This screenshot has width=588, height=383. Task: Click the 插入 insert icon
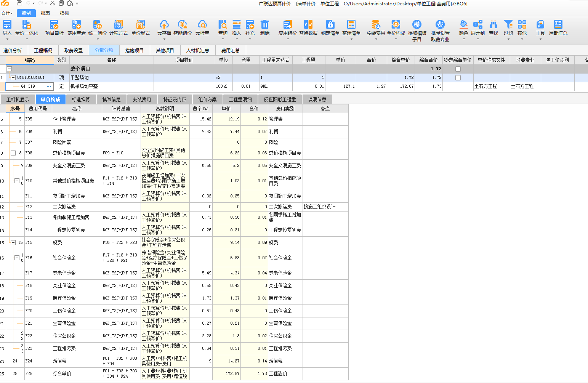click(236, 25)
